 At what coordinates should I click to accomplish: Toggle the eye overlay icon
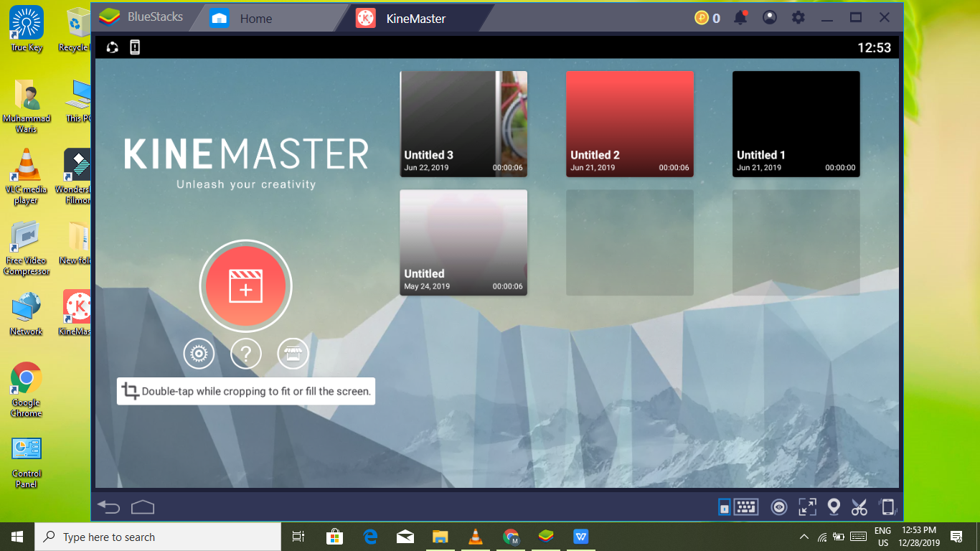coord(778,507)
